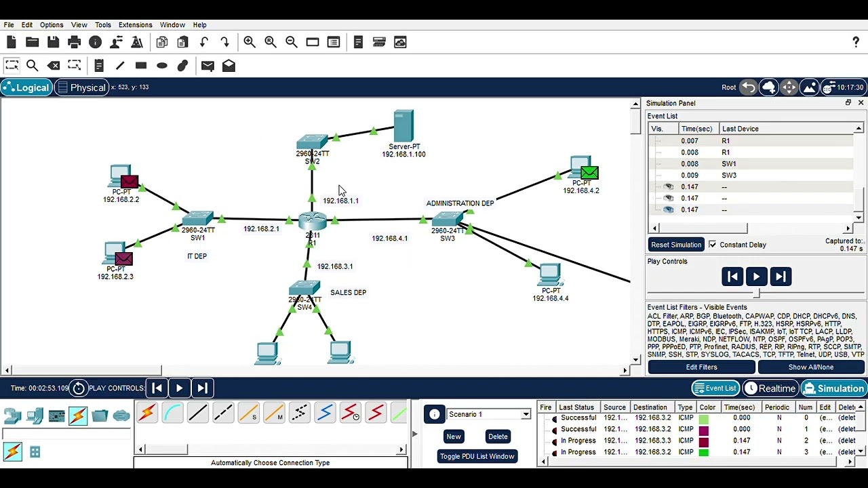Viewport: 868px width, 488px height.
Task: Click bright-green color swatch in PDU row 3
Action: pos(704,452)
